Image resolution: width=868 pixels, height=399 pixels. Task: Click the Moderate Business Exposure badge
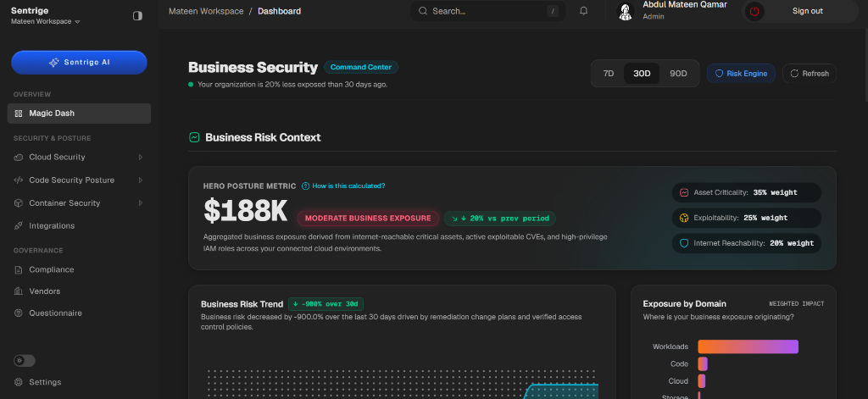(368, 218)
